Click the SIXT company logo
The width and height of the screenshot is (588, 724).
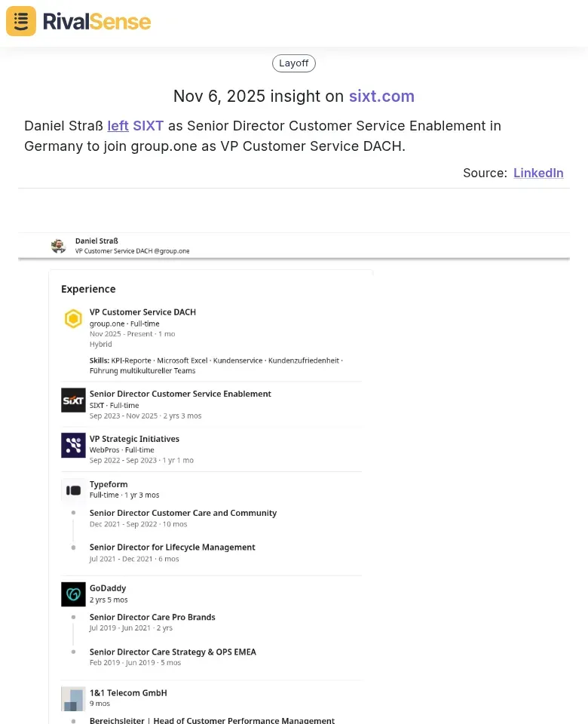pos(73,400)
